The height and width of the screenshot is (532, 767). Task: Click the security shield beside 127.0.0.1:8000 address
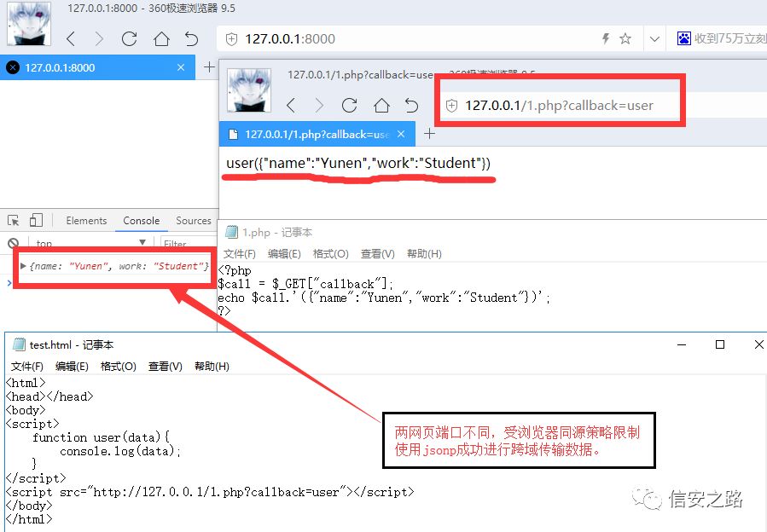tap(231, 39)
